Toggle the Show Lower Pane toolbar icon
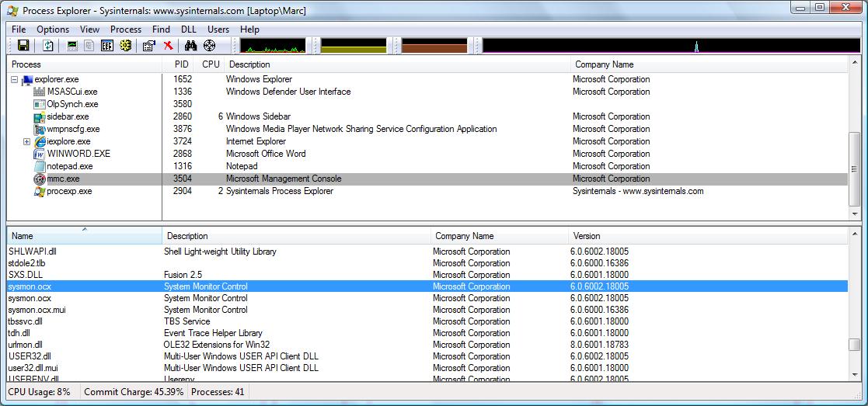 coord(106,46)
